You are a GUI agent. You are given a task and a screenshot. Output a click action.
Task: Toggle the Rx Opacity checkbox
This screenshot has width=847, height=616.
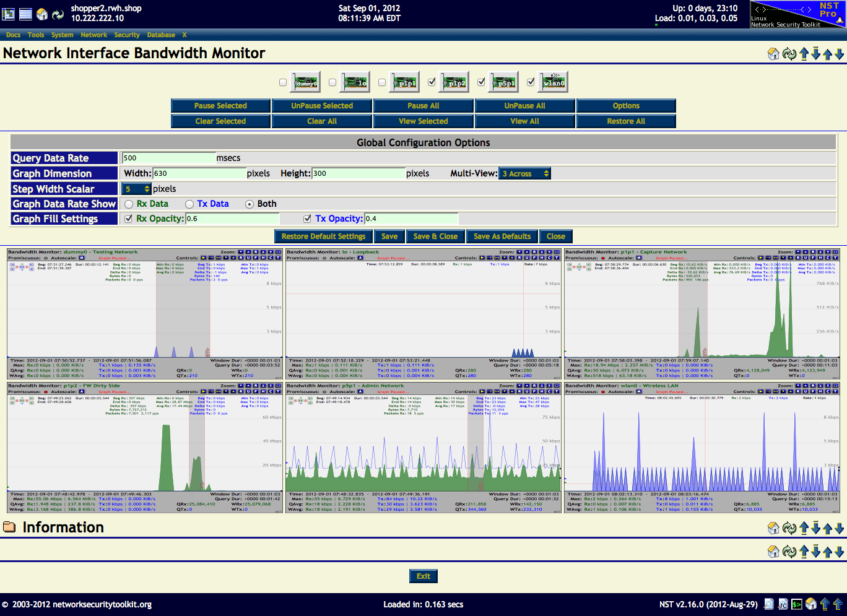(x=129, y=219)
